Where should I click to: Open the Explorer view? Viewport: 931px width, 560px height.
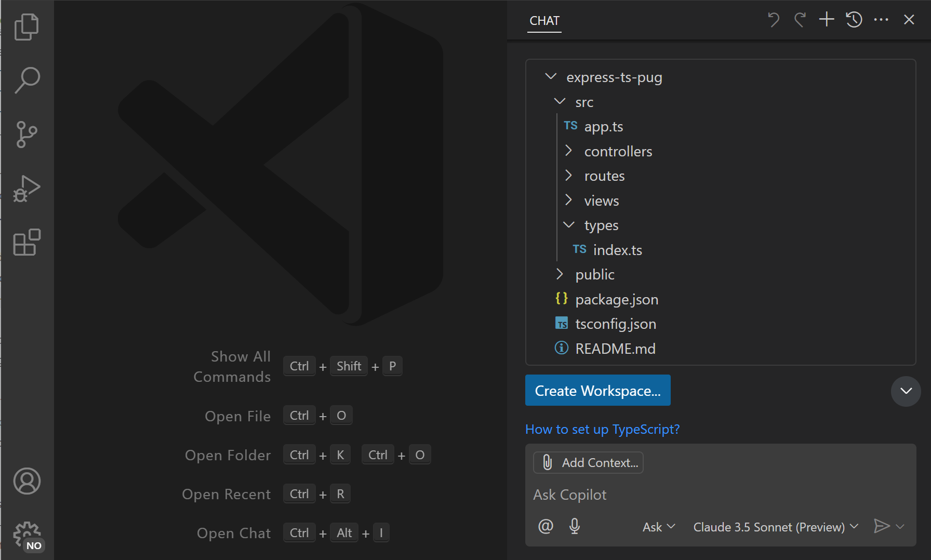[x=27, y=26]
